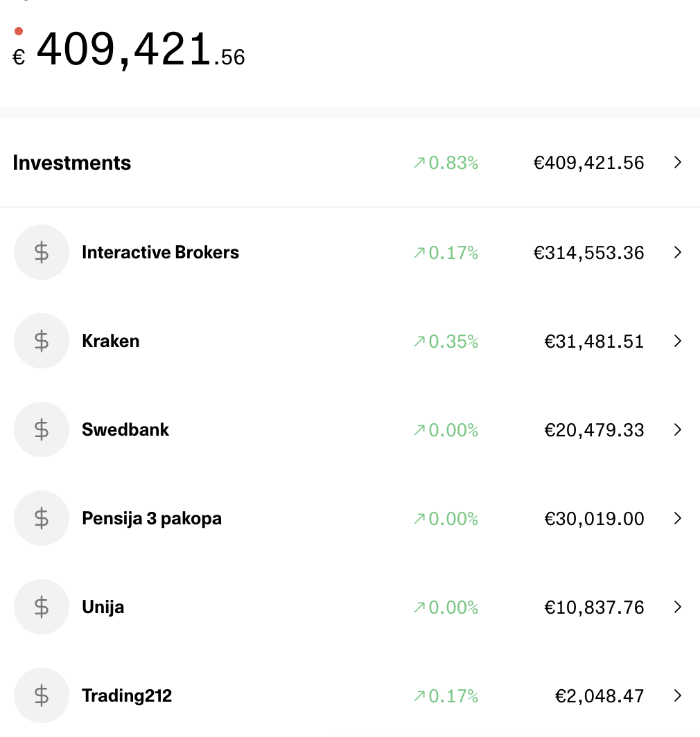Click the Swedbank 0.00% change indicator
Image resolution: width=700 pixels, height=737 pixels.
pyautogui.click(x=446, y=430)
